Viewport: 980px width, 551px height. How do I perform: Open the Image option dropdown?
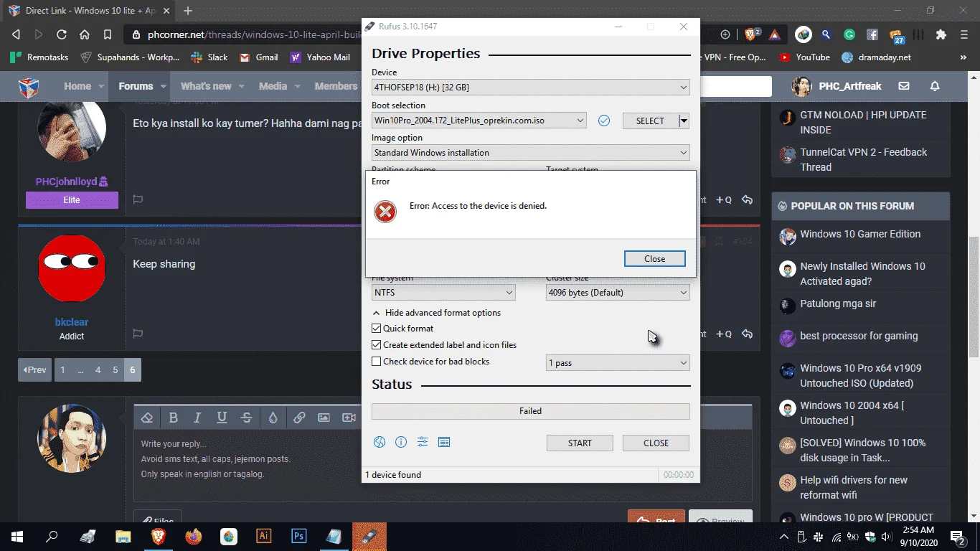pos(531,153)
